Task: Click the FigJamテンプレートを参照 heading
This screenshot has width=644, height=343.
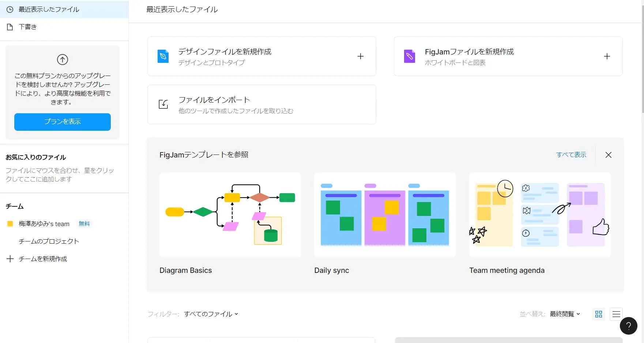Action: pyautogui.click(x=204, y=155)
